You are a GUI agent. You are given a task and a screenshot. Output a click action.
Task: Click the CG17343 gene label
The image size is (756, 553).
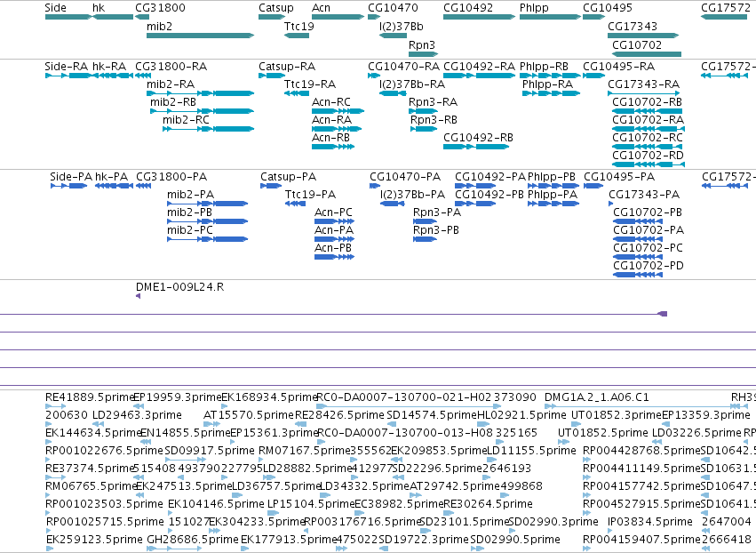(x=633, y=27)
